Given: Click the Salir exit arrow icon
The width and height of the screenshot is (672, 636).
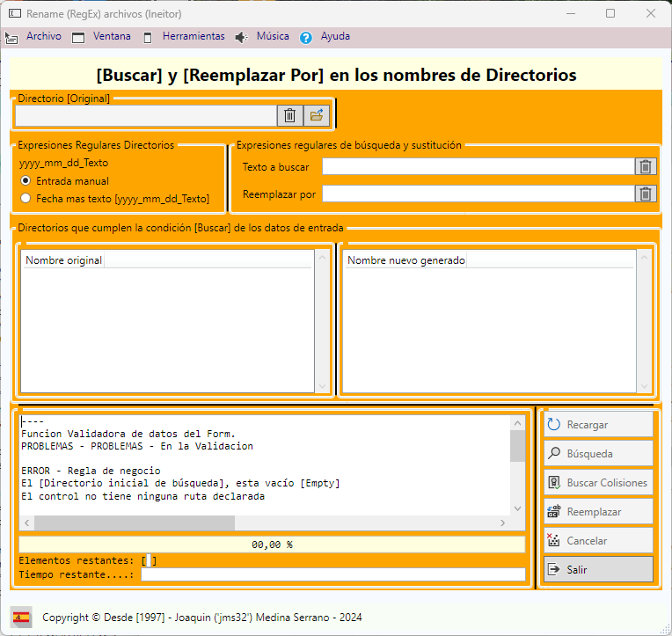Looking at the screenshot, I should (x=554, y=569).
